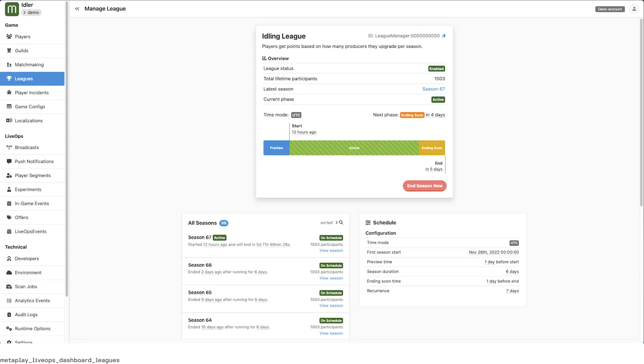This screenshot has height=364, width=644.
Task: Click the Metaplay logo in the top left
Action: (x=11, y=9)
